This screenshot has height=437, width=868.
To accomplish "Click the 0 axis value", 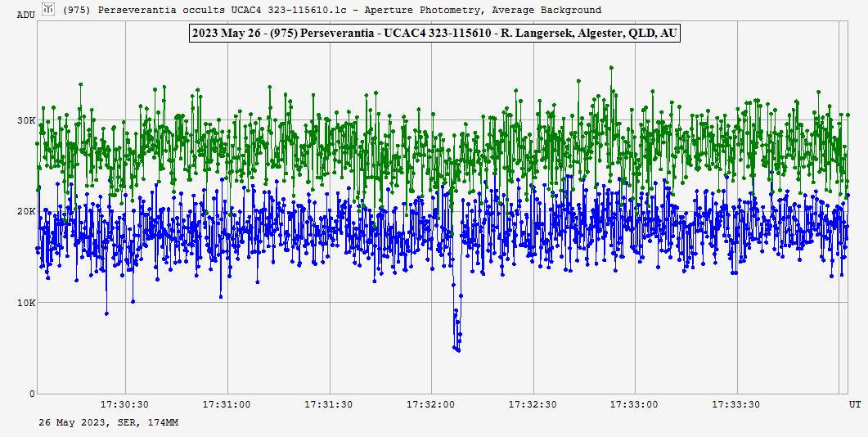I will pos(32,394).
